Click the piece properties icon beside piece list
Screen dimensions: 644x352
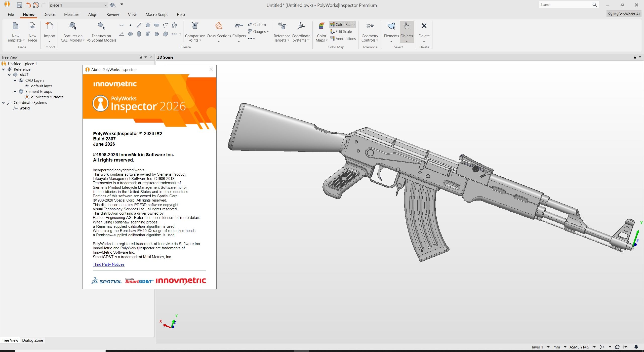[x=113, y=5]
